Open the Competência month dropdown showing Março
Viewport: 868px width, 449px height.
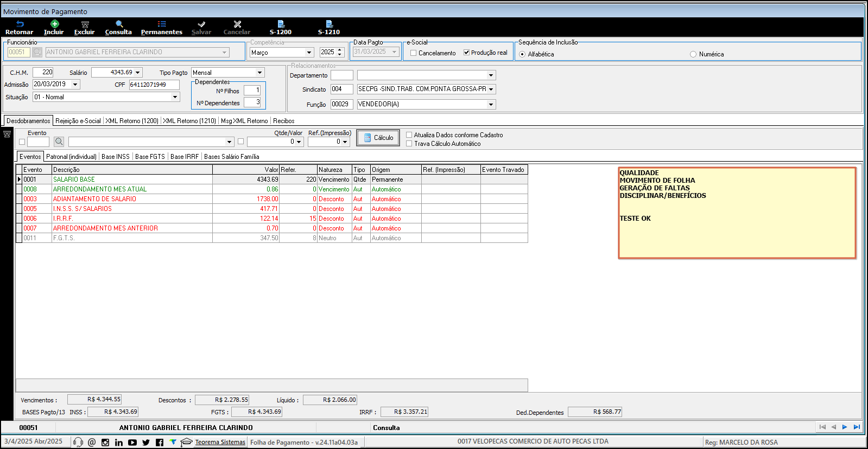coord(309,53)
